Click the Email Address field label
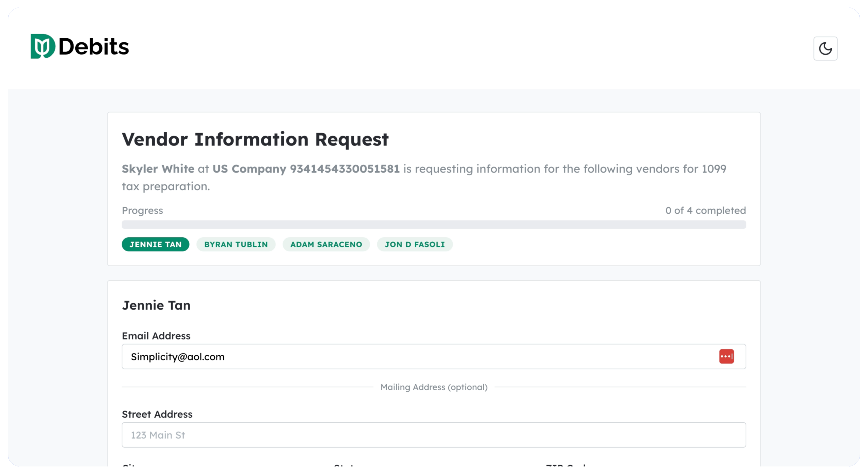The image size is (868, 474). pyautogui.click(x=156, y=336)
